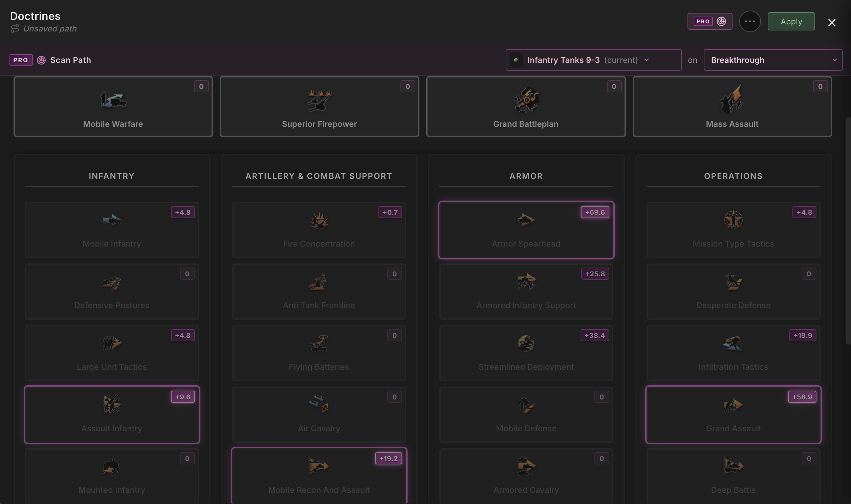Image resolution: width=851 pixels, height=504 pixels.
Task: Select the Armor Spearhead icon
Action: [526, 220]
